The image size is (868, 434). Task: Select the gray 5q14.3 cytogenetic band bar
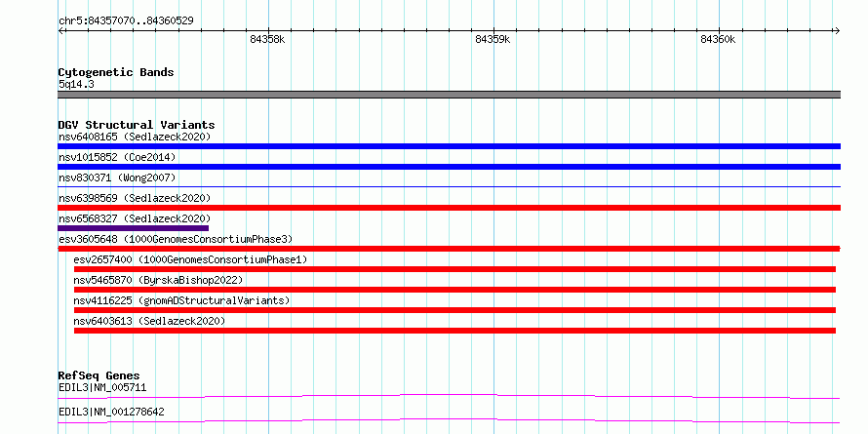449,95
